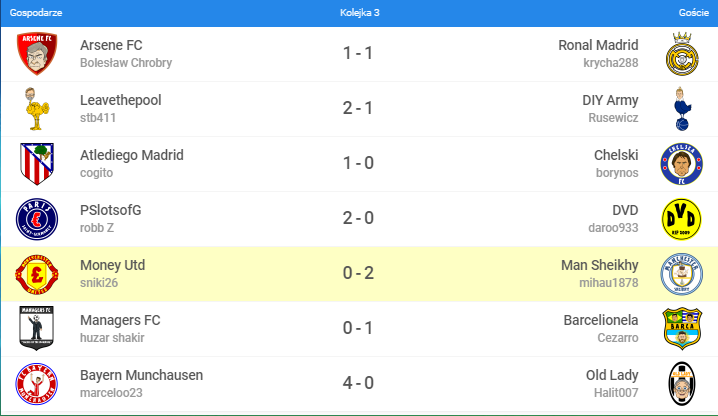Click the Bayern Munchausen team name
The height and width of the screenshot is (416, 718).
click(141, 375)
